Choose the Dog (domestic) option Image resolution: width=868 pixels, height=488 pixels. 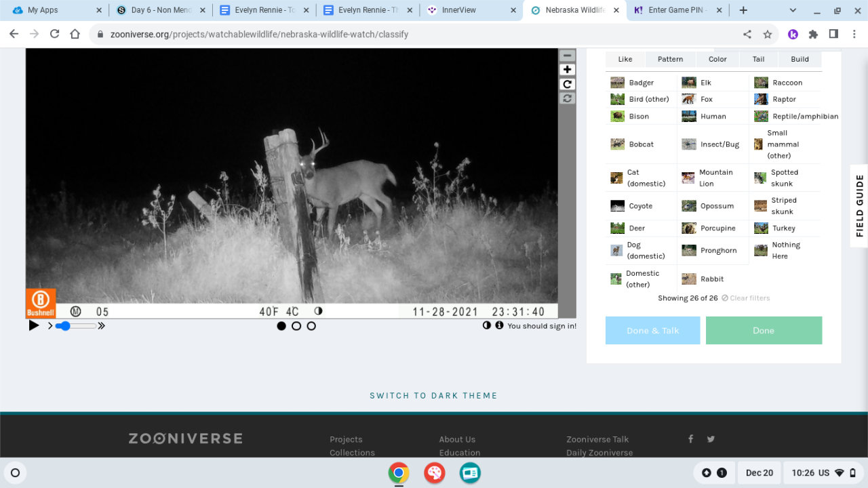642,251
